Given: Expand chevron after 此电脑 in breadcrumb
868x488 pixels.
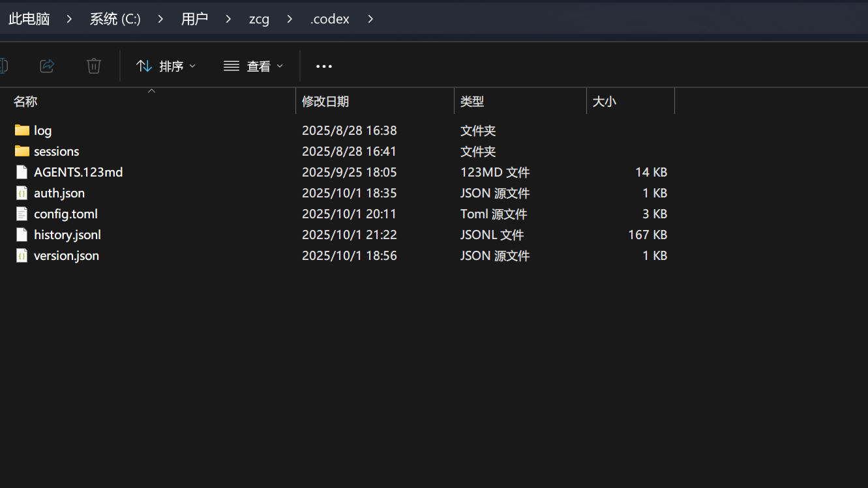Looking at the screenshot, I should 70,19.
